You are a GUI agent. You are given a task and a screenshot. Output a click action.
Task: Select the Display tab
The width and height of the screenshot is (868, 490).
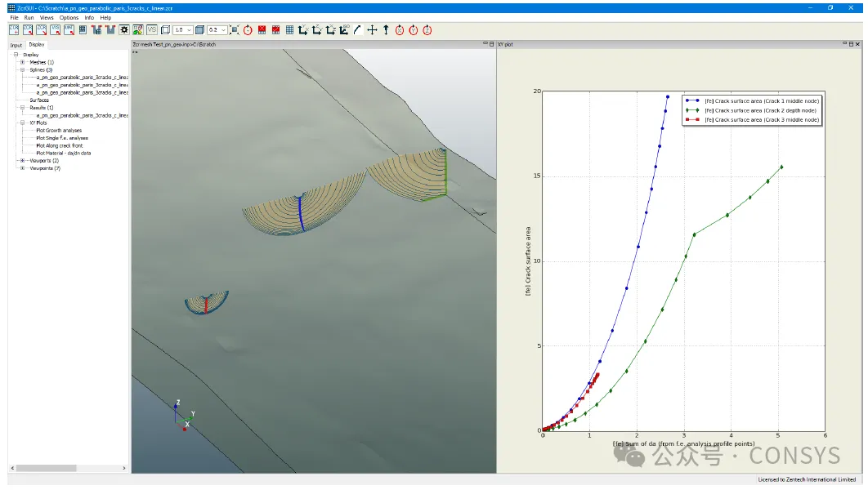[x=37, y=44]
